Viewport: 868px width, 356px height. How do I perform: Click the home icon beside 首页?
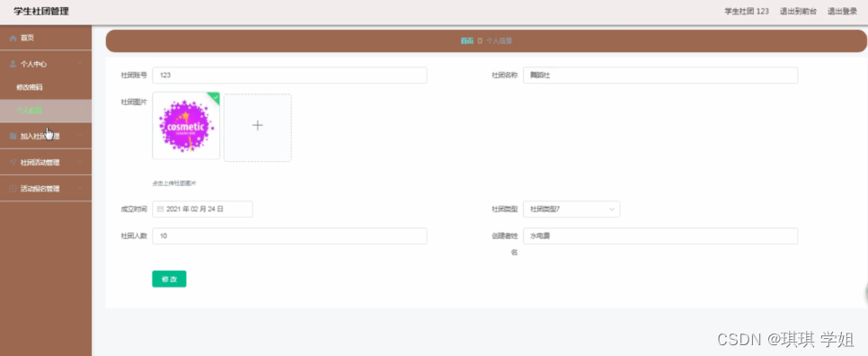pos(13,38)
